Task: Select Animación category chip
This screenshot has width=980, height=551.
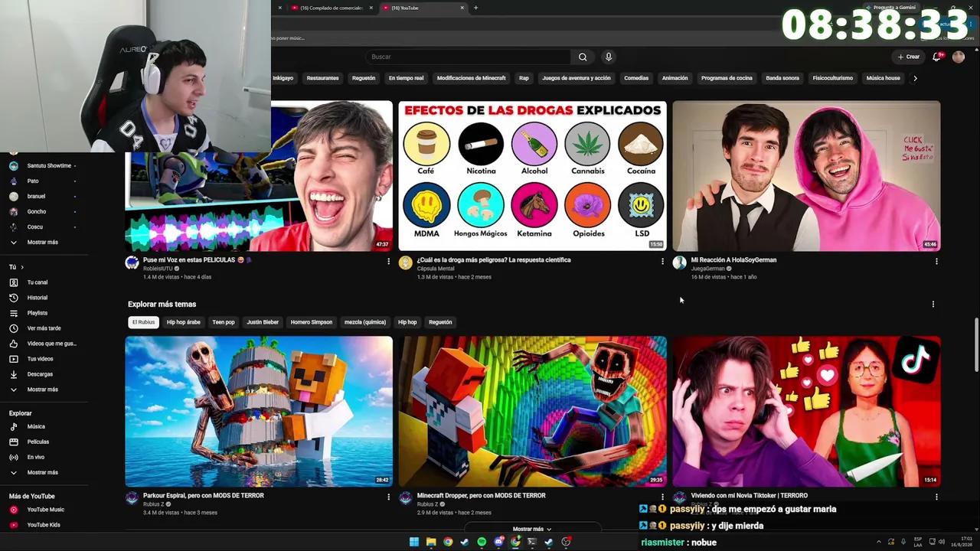Action: pos(675,78)
